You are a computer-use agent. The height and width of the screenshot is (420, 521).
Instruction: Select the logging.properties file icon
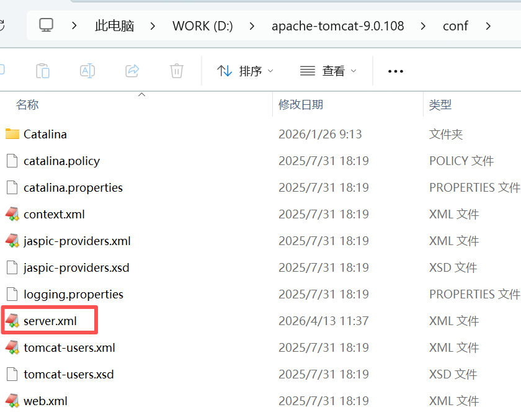[12, 294]
